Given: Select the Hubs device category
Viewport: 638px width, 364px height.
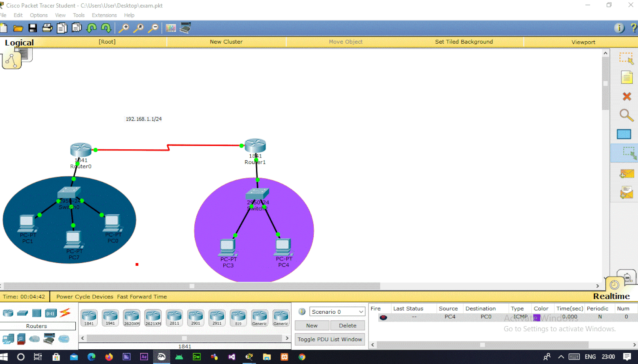Looking at the screenshot, I should tap(36, 313).
